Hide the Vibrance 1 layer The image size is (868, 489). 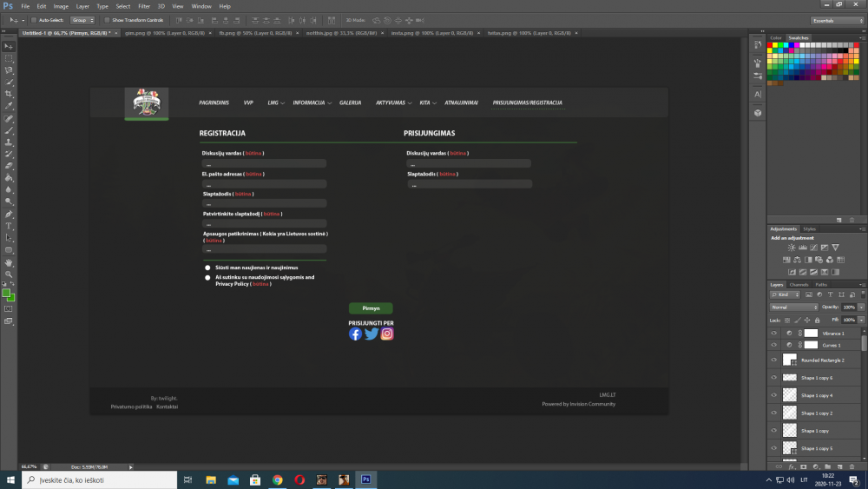[774, 333]
